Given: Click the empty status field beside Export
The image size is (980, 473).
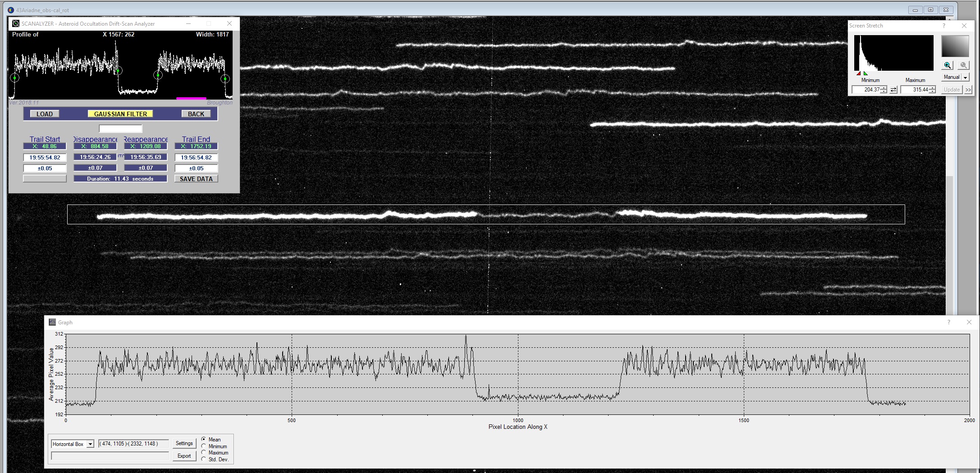Looking at the screenshot, I should tap(110, 456).
